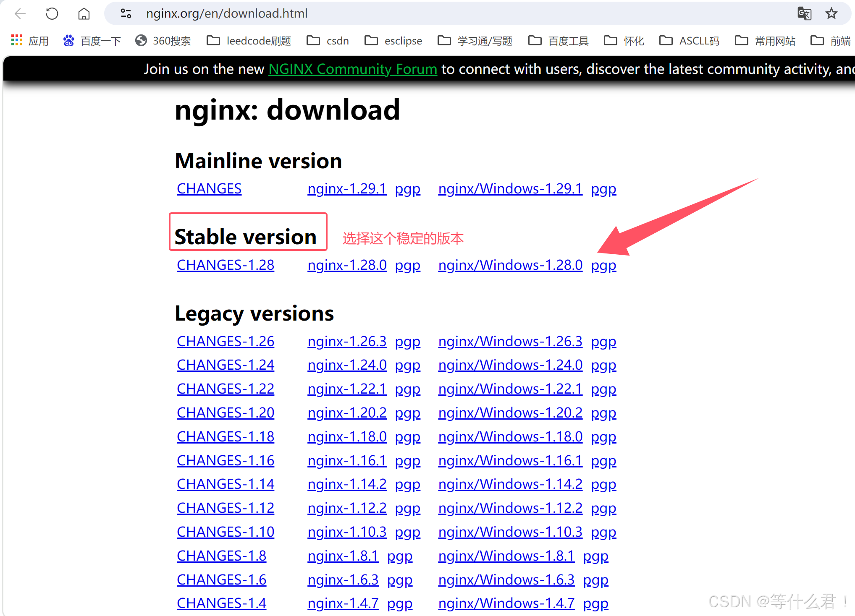The height and width of the screenshot is (616, 855).
Task: Bookmark this page with the star icon
Action: [x=831, y=13]
